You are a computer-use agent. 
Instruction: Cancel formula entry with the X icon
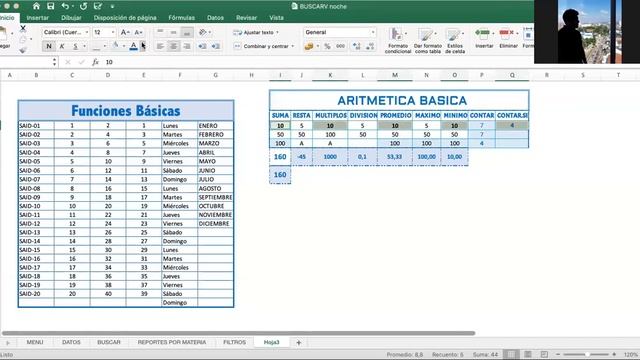click(x=68, y=62)
